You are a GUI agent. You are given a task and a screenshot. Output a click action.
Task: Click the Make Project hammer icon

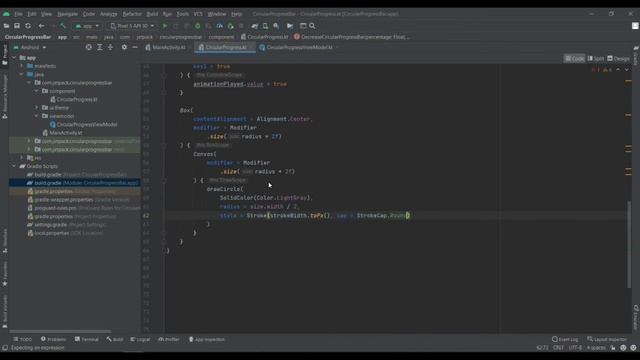pyautogui.click(x=63, y=26)
